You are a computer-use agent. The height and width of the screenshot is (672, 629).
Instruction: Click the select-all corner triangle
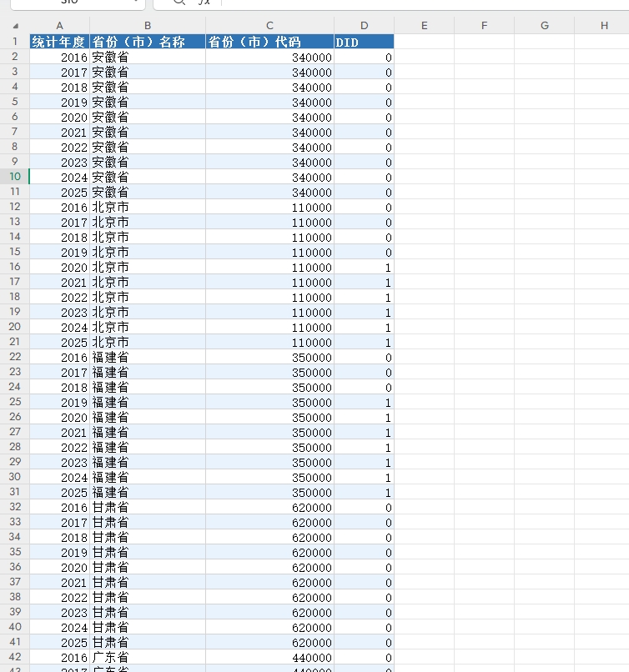tap(16, 26)
